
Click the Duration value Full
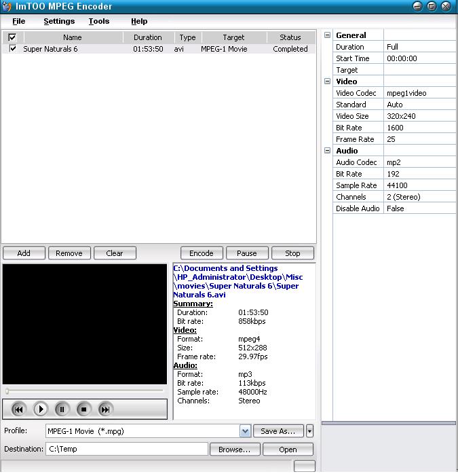[x=420, y=47]
